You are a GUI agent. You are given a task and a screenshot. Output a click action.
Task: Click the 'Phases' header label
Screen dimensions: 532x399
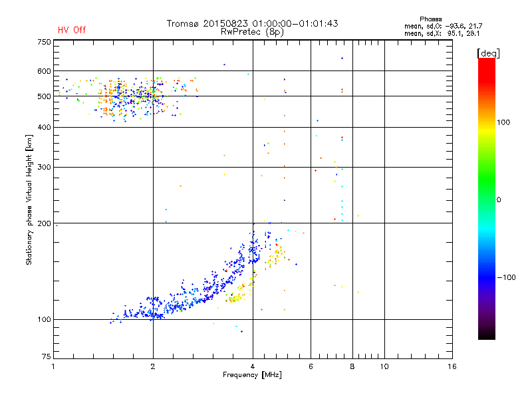click(x=430, y=19)
